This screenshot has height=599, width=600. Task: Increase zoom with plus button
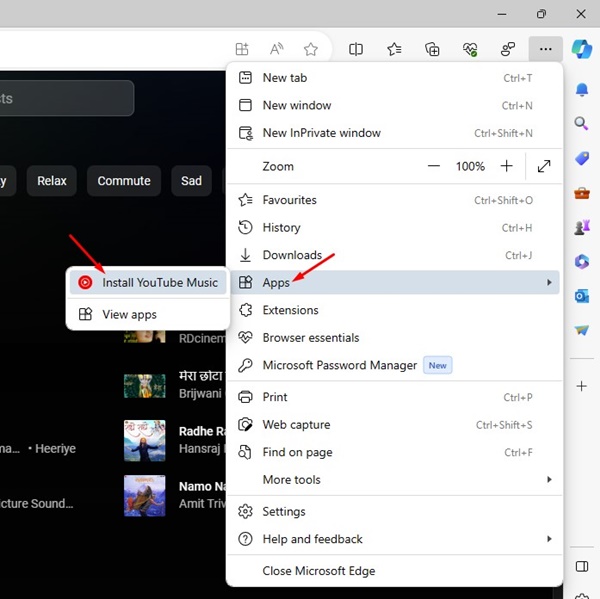click(506, 166)
